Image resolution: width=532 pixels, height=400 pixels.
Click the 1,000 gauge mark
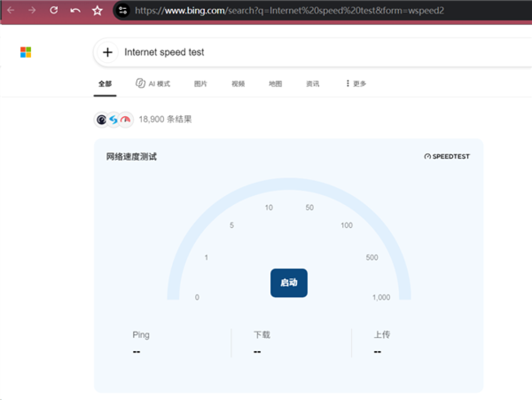381,297
